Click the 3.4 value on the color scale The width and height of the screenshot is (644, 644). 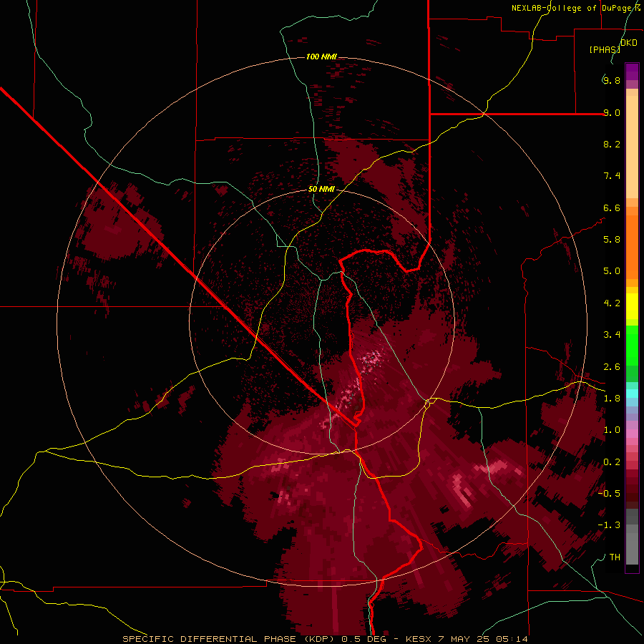click(611, 335)
